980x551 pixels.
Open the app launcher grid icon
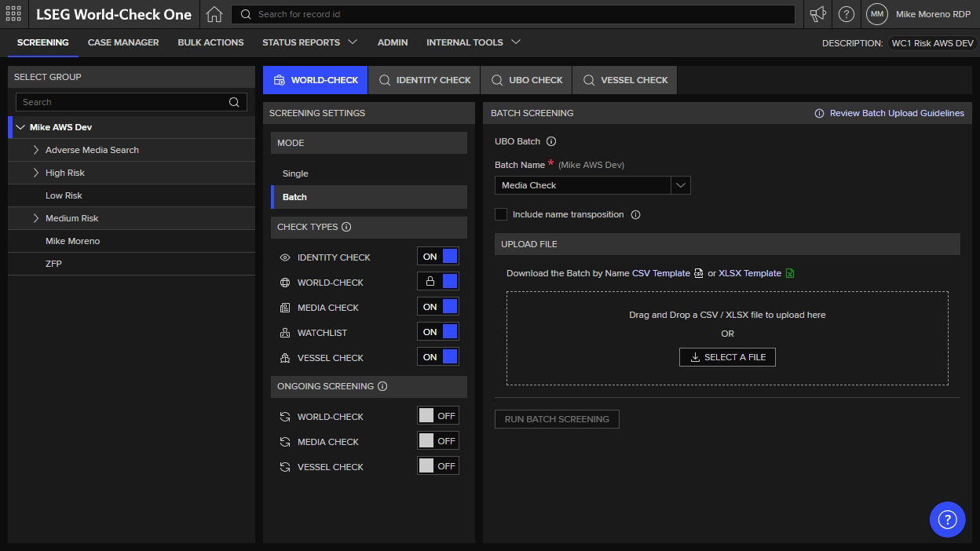13,14
